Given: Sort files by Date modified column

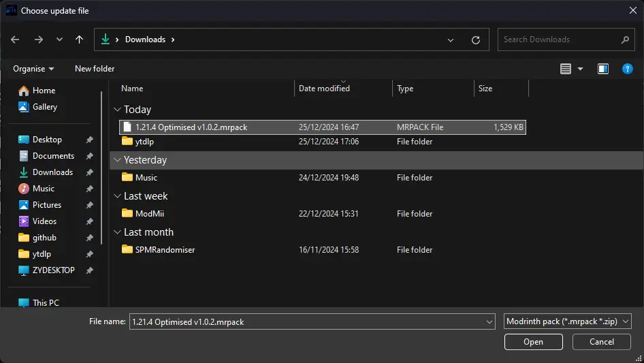Looking at the screenshot, I should tap(325, 89).
